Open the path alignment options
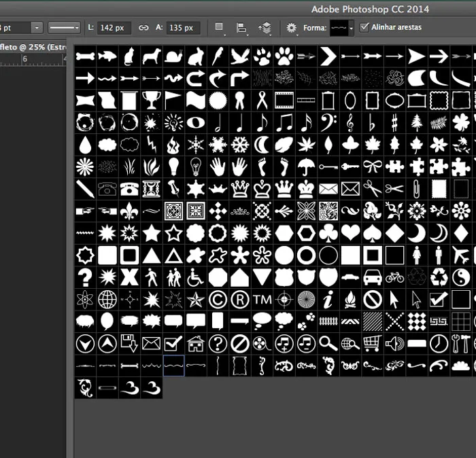The width and height of the screenshot is (476, 458). click(241, 28)
